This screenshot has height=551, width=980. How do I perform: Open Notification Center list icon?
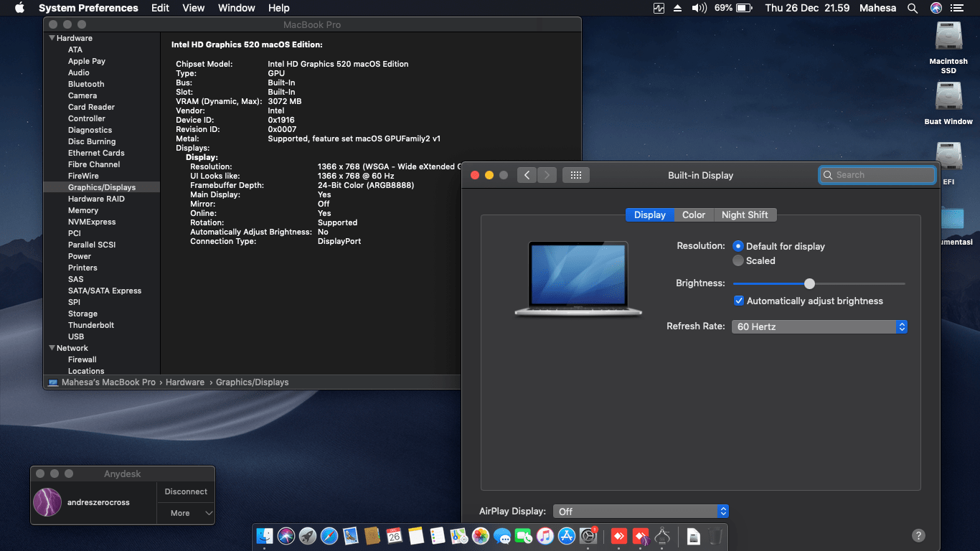click(x=957, y=8)
